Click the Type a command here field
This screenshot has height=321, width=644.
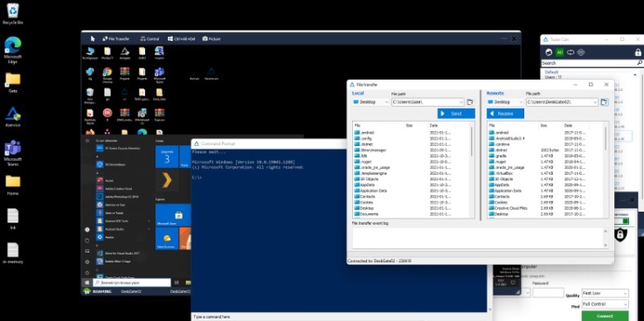(x=339, y=317)
